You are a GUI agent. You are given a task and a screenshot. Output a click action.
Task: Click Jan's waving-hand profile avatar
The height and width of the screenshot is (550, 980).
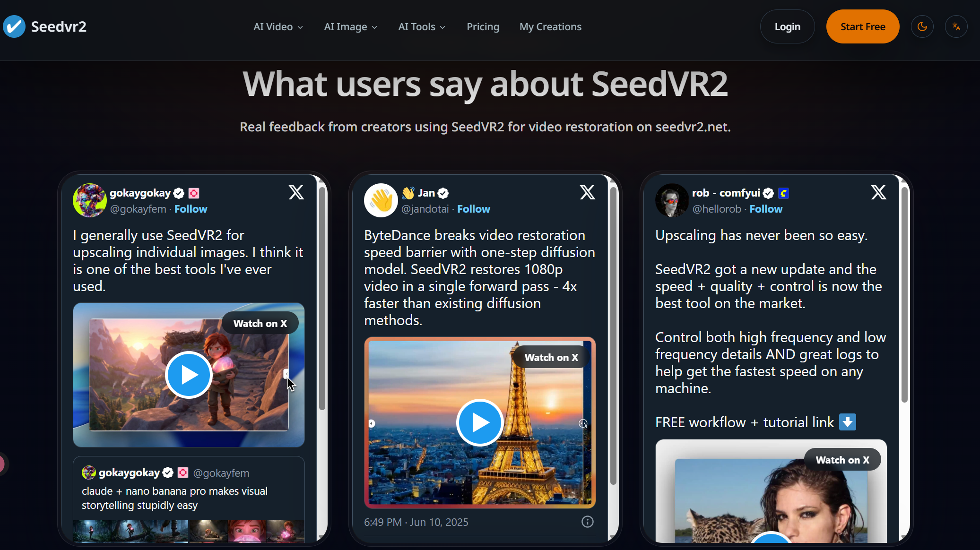[x=381, y=200]
